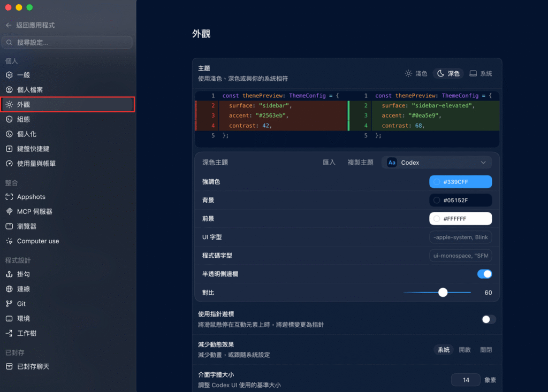Click the anchor icon beside 掛勾
Image resolution: width=548 pixels, height=392 pixels.
click(x=10, y=274)
